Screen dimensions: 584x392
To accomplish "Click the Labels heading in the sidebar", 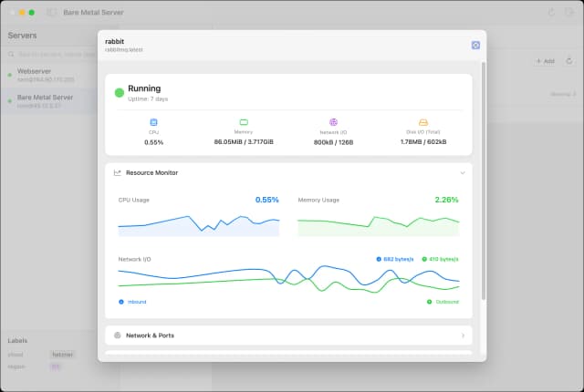I will pos(17,340).
